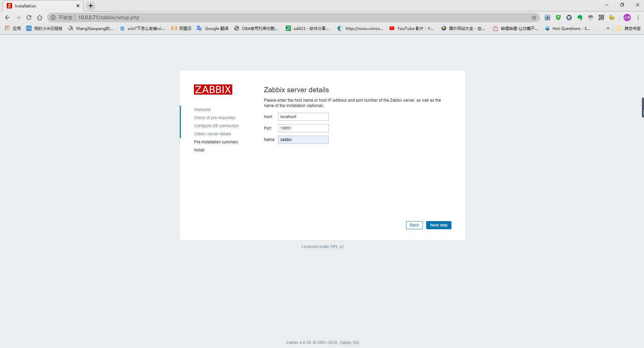The height and width of the screenshot is (348, 644).
Task: Open the 国外网站大全 bookmark
Action: pyautogui.click(x=463, y=28)
